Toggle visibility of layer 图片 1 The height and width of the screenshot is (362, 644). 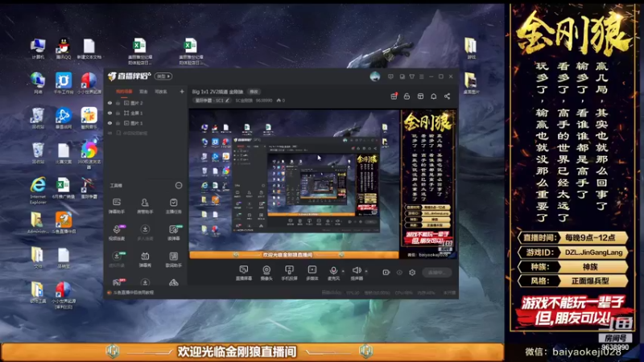[x=109, y=123]
